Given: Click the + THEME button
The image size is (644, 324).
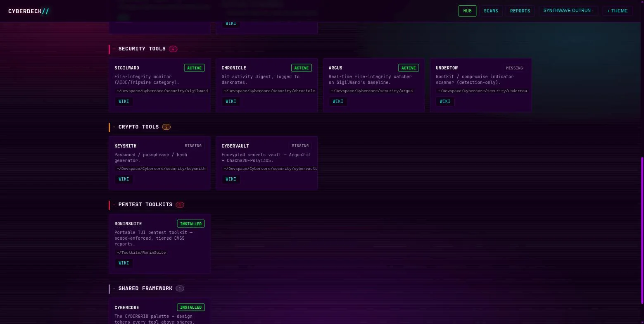Looking at the screenshot, I should pyautogui.click(x=617, y=11).
